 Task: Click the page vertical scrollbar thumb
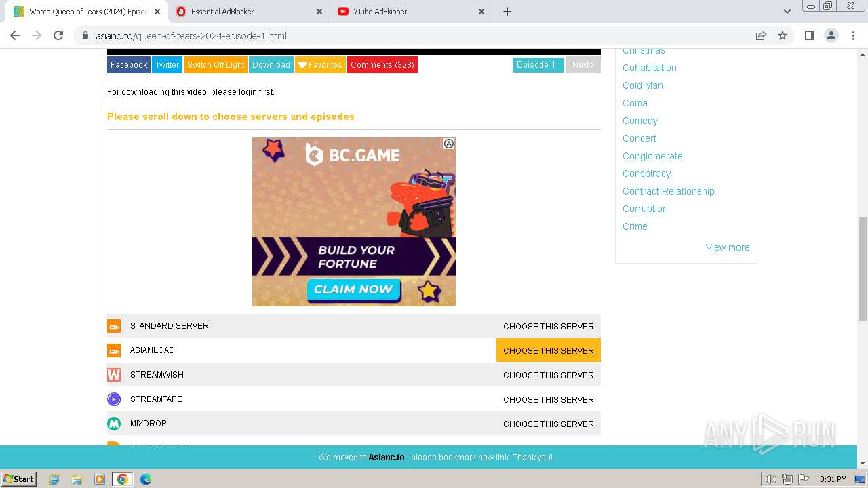coord(863,268)
